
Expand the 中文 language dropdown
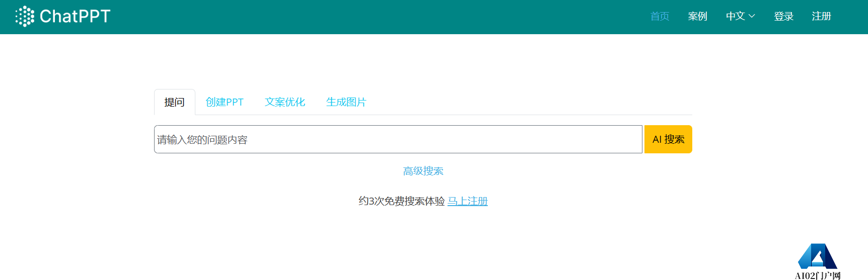click(740, 17)
